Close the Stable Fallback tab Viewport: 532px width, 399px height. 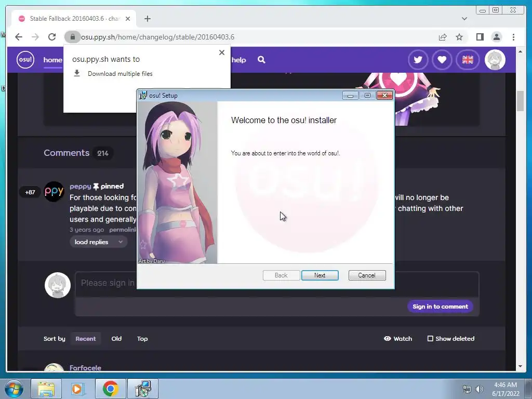coord(128,19)
